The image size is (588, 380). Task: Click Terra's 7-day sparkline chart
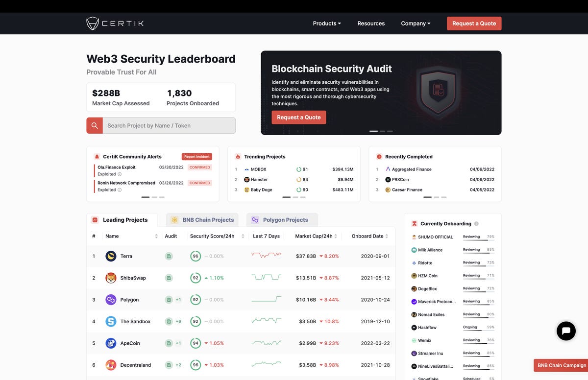tap(266, 255)
